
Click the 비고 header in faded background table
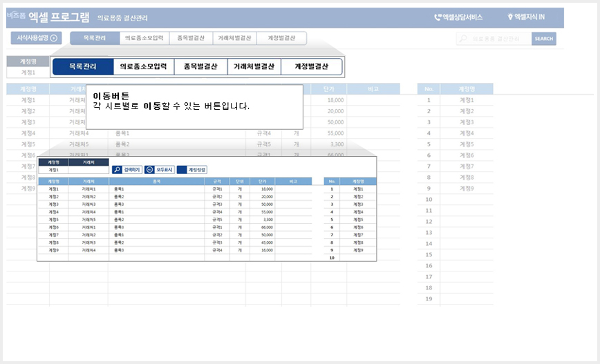[373, 89]
